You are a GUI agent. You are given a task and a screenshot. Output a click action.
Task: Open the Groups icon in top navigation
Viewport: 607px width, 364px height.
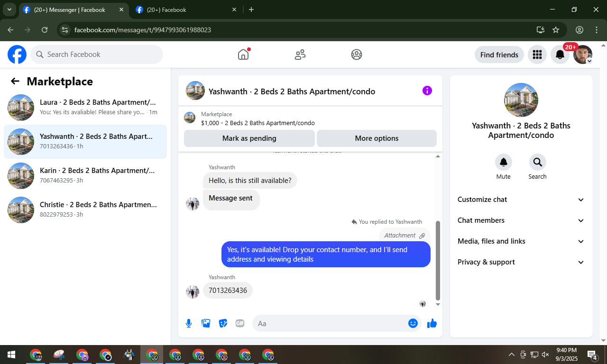[x=357, y=55]
